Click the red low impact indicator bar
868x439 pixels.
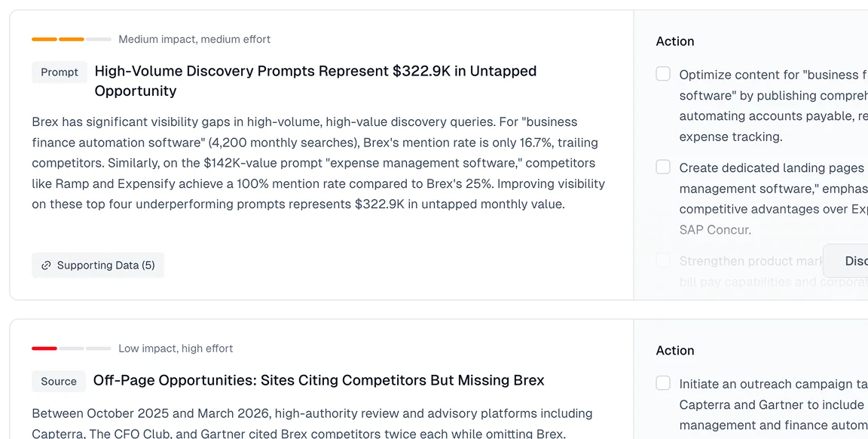click(x=44, y=348)
